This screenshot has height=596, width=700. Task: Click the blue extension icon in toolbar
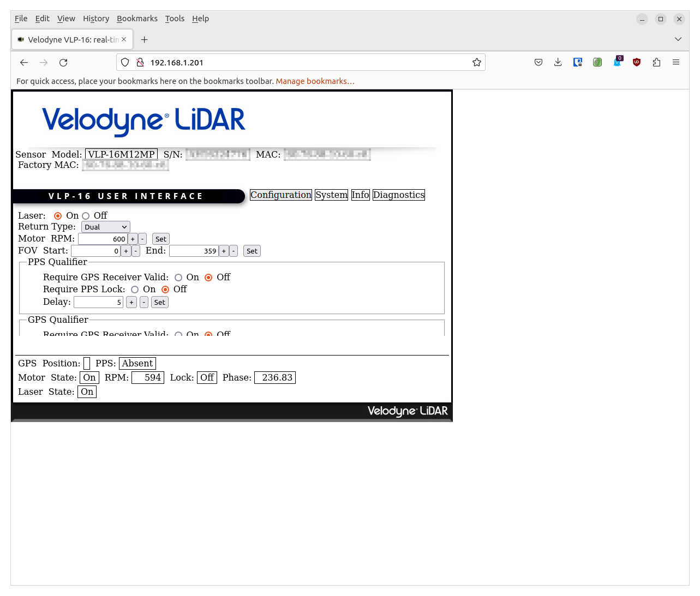click(x=578, y=62)
